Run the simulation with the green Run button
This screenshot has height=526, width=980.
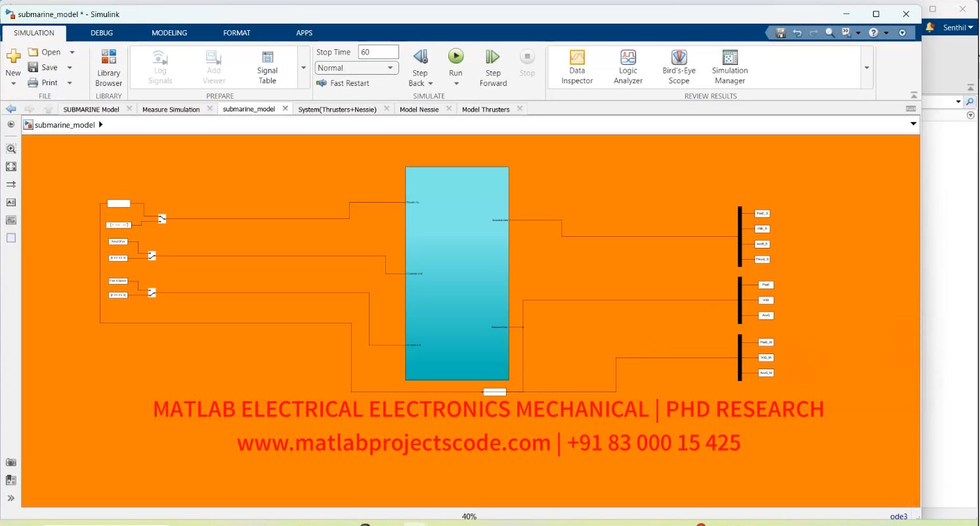456,56
